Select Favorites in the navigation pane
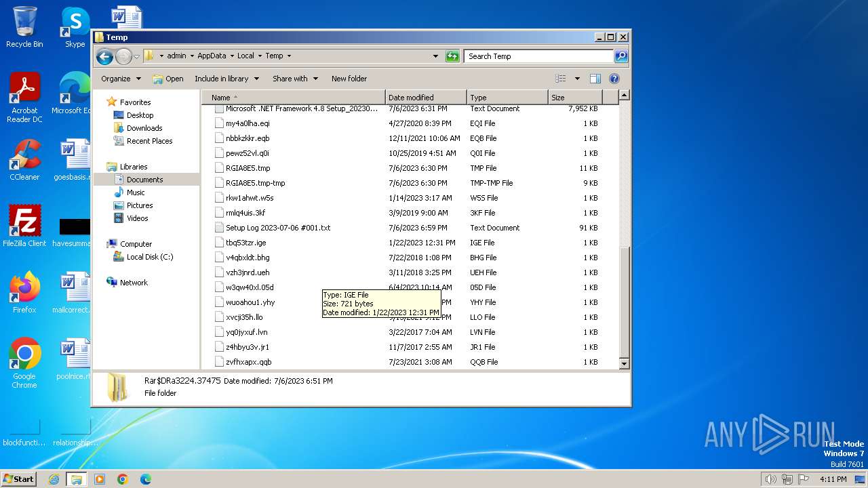The image size is (868, 488). 135,102
